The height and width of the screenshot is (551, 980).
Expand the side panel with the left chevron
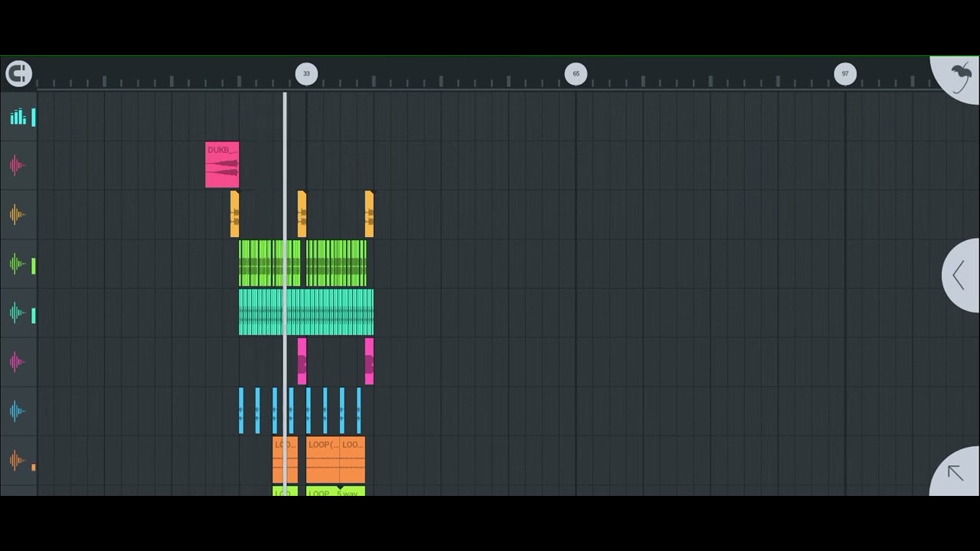tap(959, 275)
